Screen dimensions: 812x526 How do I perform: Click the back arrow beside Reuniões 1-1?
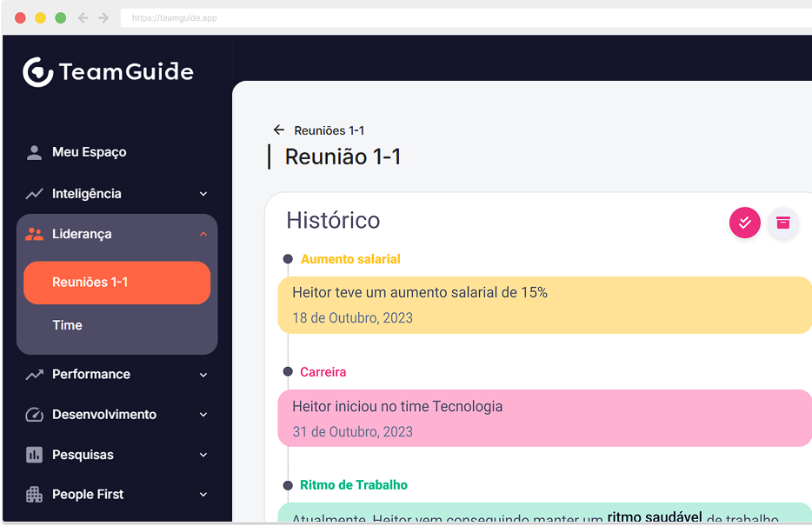coord(279,130)
